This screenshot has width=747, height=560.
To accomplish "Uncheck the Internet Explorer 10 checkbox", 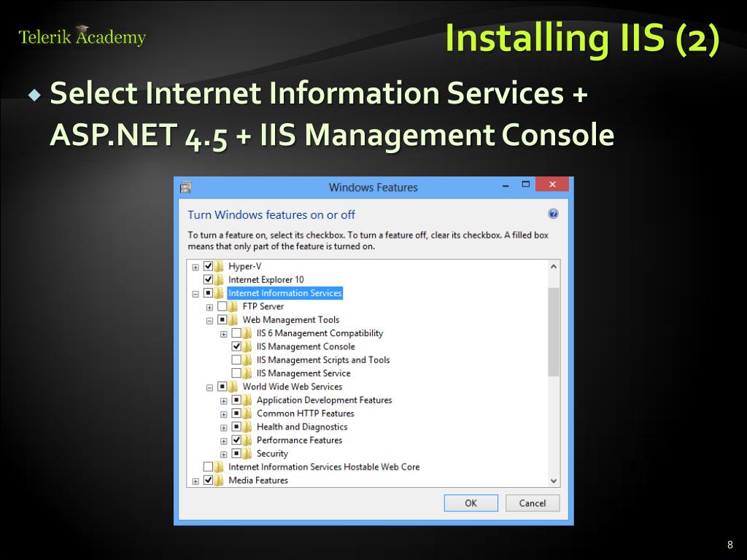I will pos(208,279).
